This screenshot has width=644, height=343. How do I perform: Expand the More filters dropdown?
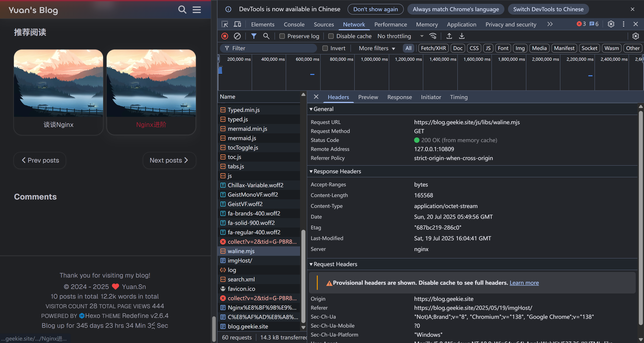pyautogui.click(x=376, y=48)
